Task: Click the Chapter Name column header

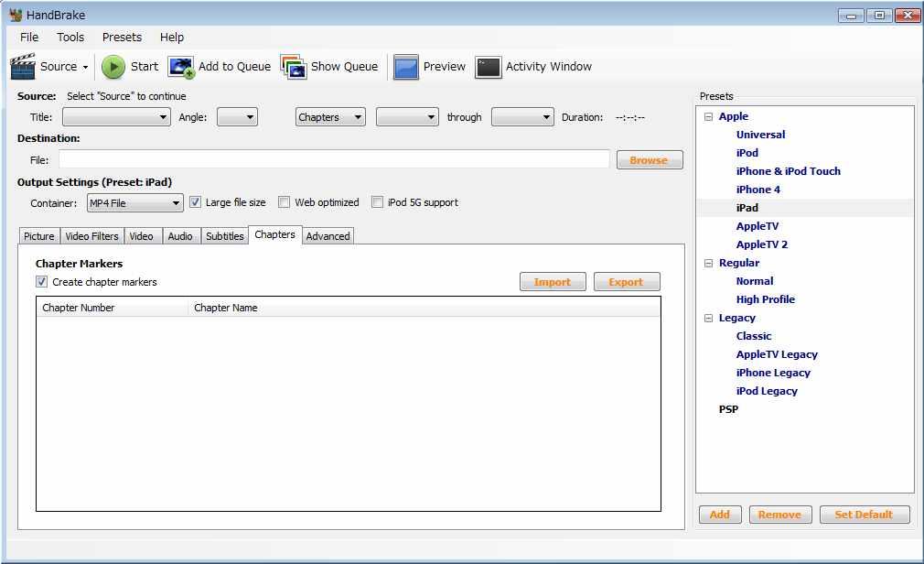Action: (424, 308)
